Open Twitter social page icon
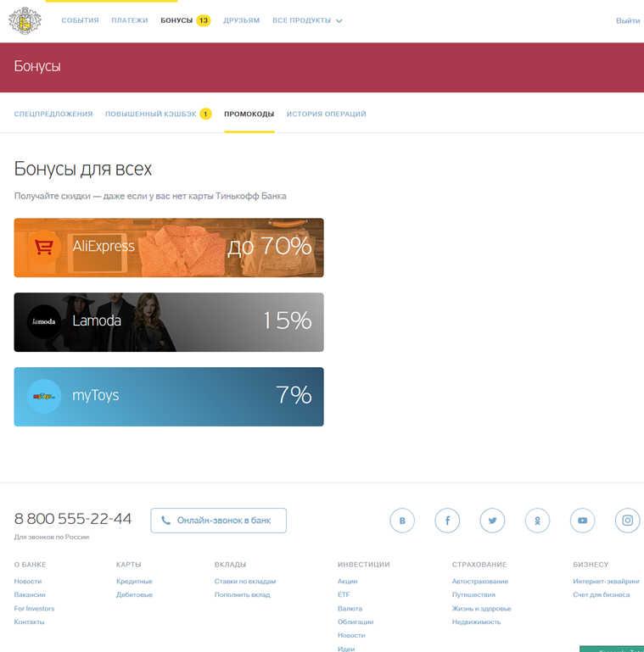The height and width of the screenshot is (652, 644). pos(492,521)
